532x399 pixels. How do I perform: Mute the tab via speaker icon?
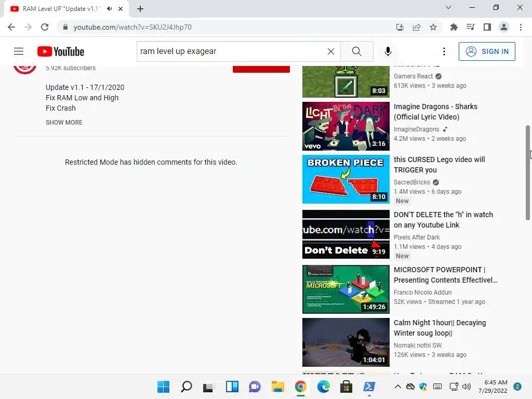click(109, 9)
